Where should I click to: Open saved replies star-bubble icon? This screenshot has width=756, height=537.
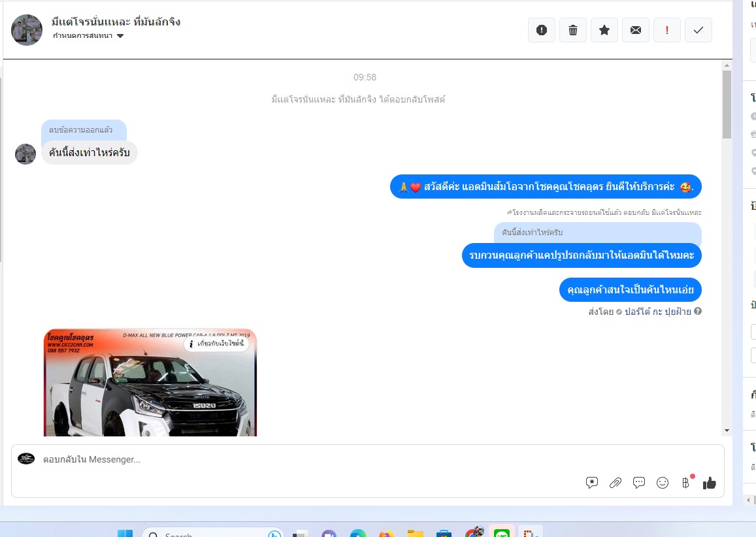click(592, 483)
